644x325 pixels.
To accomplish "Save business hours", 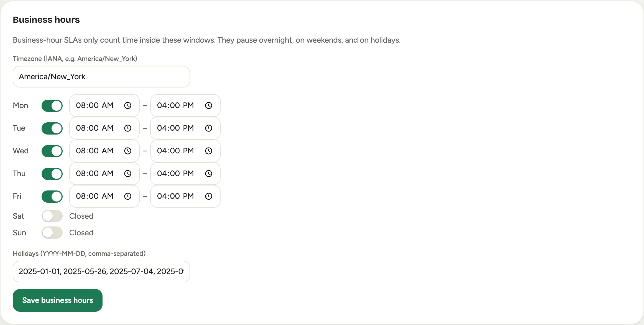I will (58, 300).
